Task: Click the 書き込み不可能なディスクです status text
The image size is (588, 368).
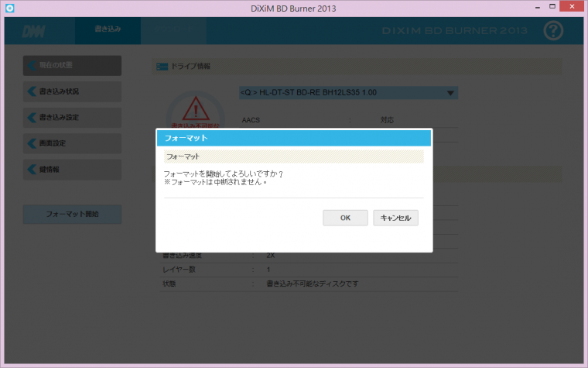Action: 313,284
